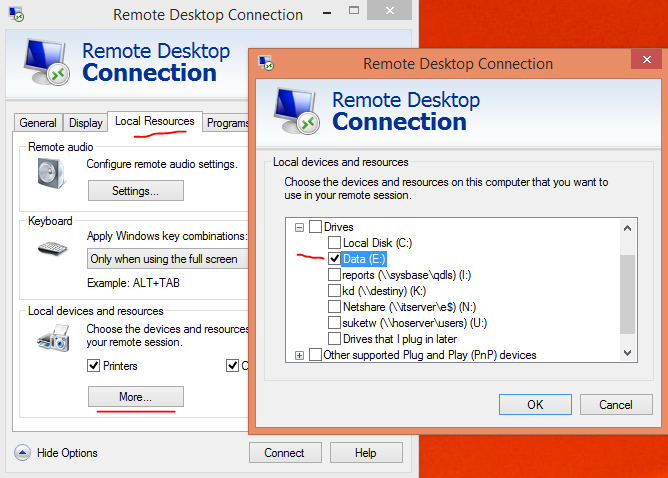Select the Local Resources tab
The height and width of the screenshot is (478, 668).
[x=155, y=121]
